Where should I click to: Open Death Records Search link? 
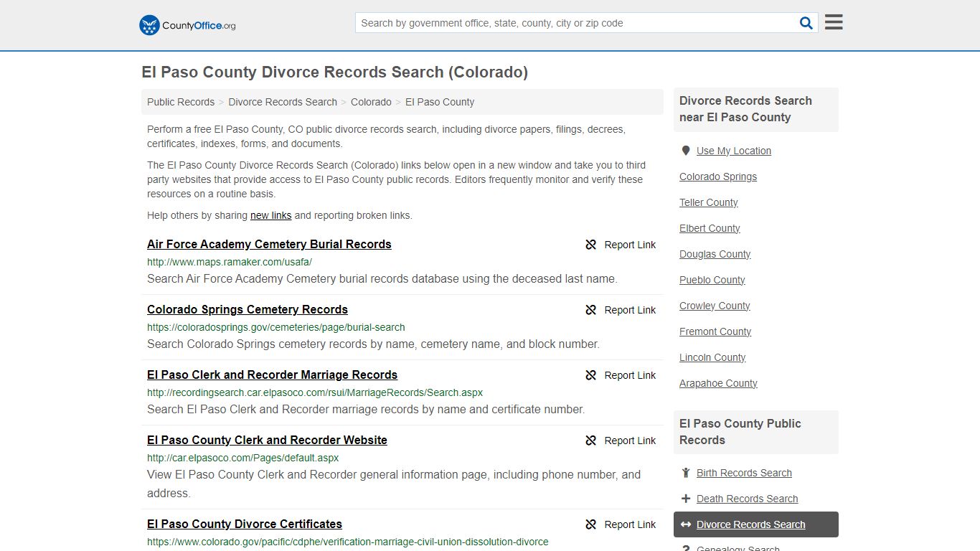tap(747, 499)
